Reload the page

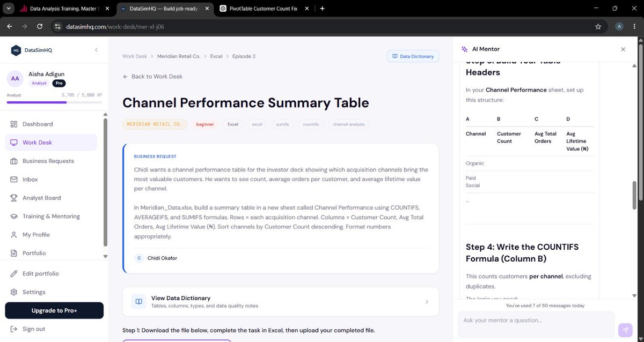(40, 26)
